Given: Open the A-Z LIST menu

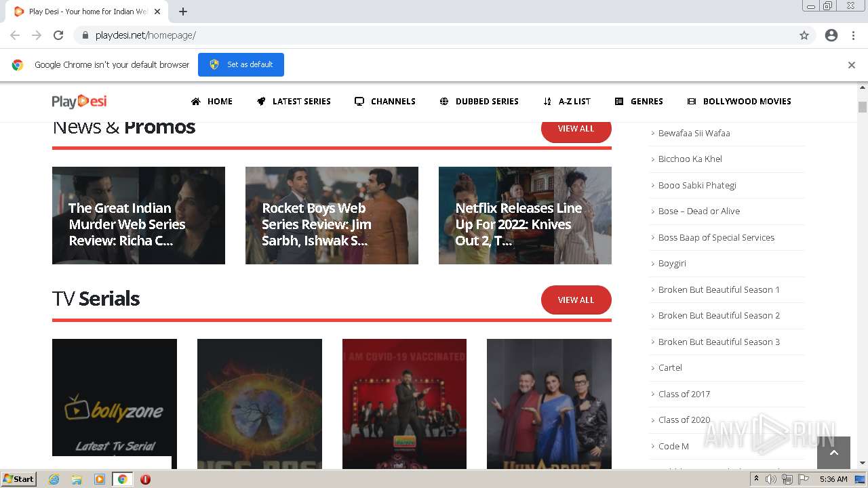Looking at the screenshot, I should click(567, 101).
